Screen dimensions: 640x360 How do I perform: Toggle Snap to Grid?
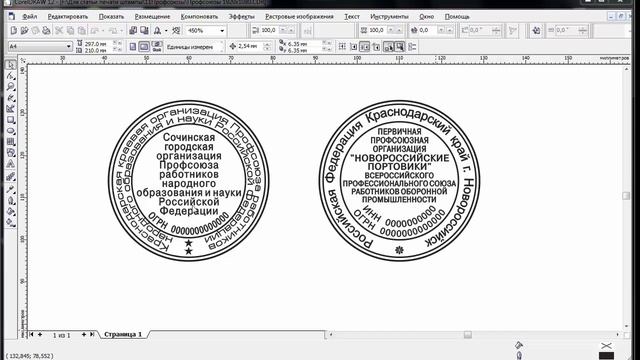342,47
